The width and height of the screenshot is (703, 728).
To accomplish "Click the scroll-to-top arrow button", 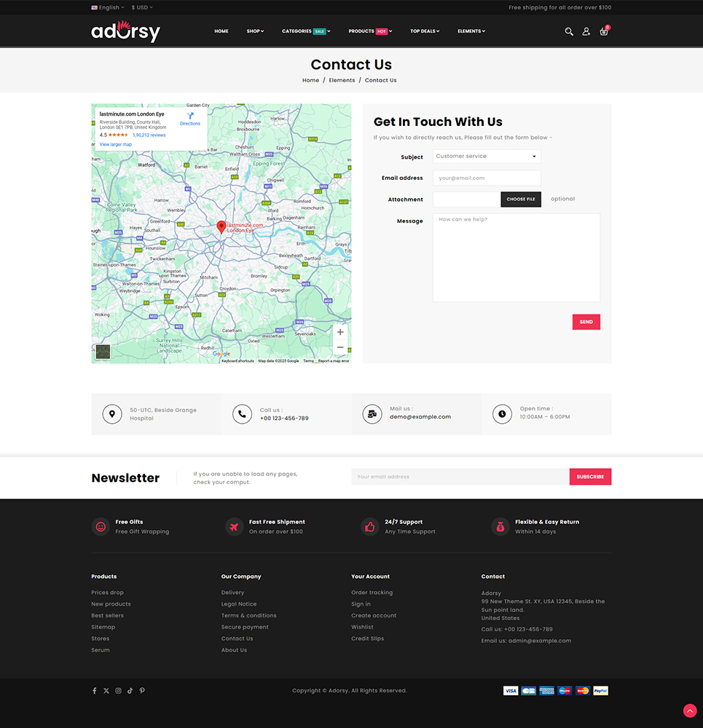I will (689, 711).
